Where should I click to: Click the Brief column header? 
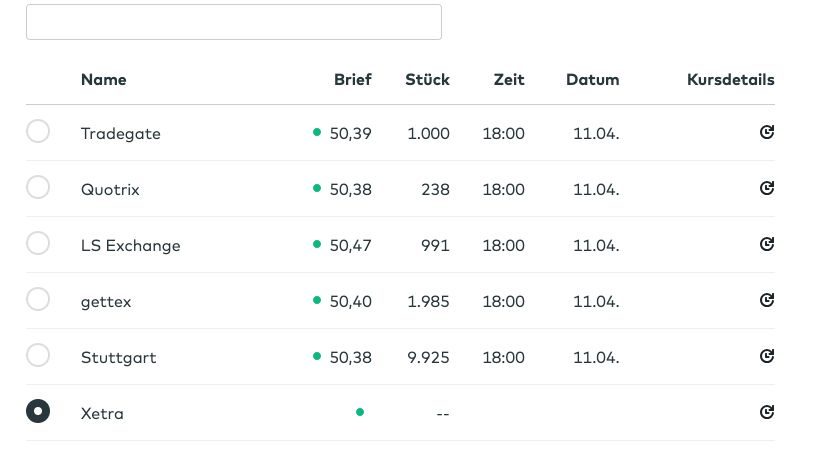click(352, 80)
